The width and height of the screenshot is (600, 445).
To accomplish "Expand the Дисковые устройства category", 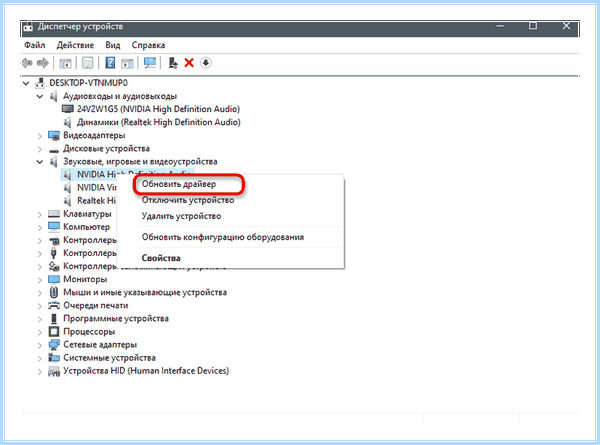I will click(39, 149).
